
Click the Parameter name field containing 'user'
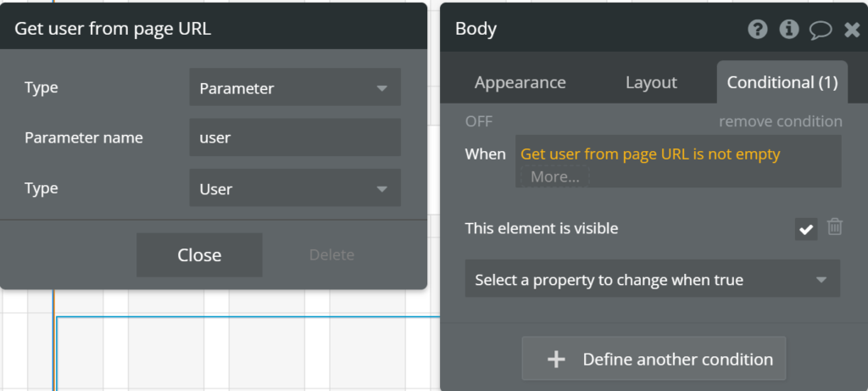click(295, 137)
